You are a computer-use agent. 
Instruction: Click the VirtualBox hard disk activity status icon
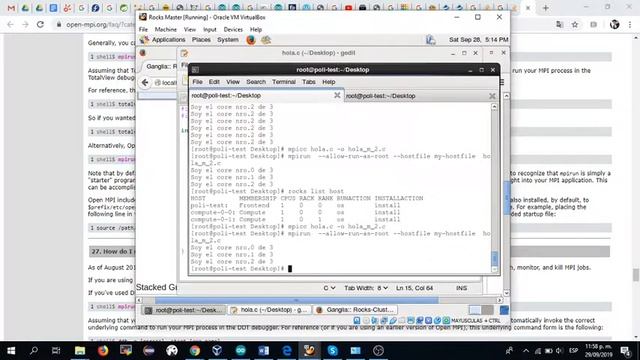357,321
